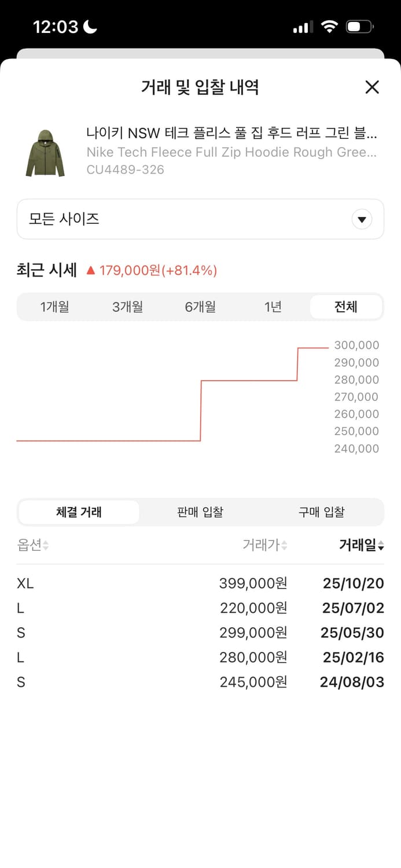
Task: Select the 1년 chart period
Action: coord(273,307)
